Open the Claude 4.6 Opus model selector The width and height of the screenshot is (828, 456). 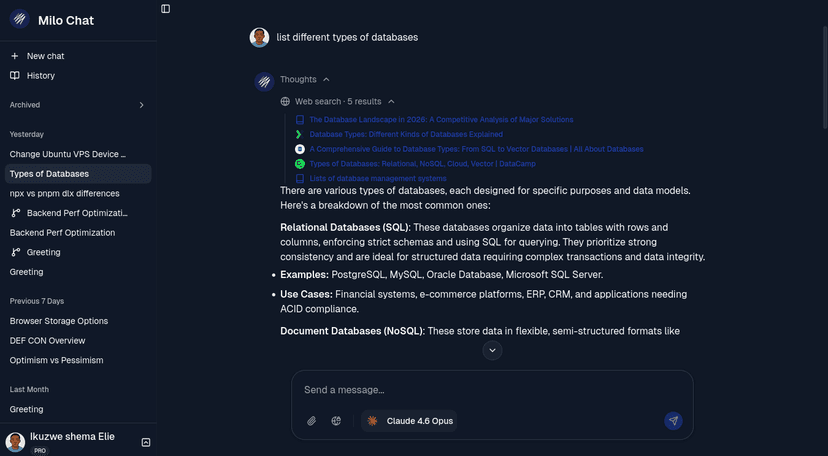pyautogui.click(x=410, y=421)
